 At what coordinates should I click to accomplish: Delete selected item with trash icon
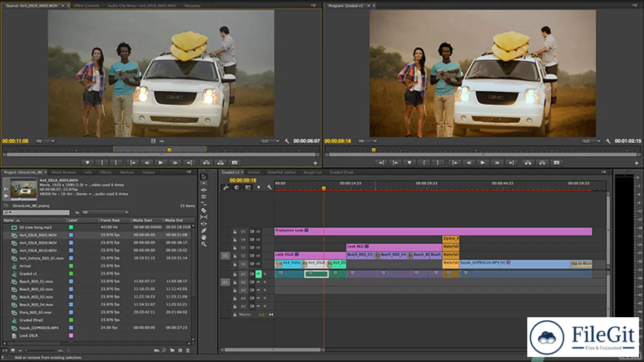click(188, 350)
